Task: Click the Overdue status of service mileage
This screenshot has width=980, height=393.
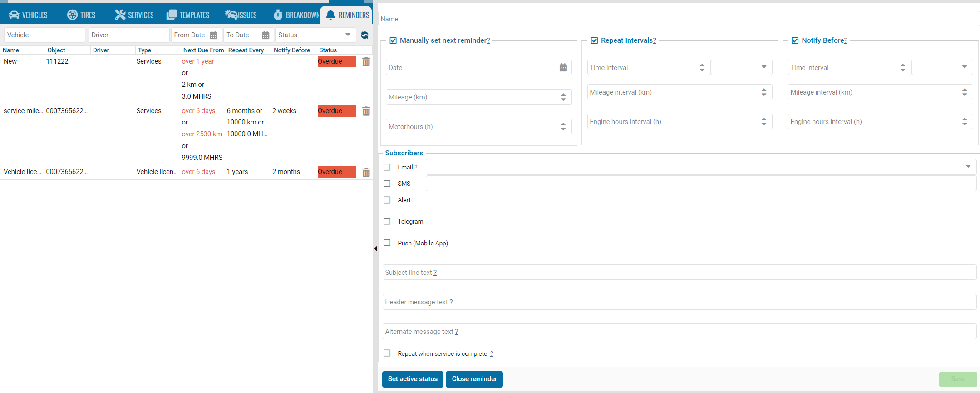Action: (x=336, y=111)
